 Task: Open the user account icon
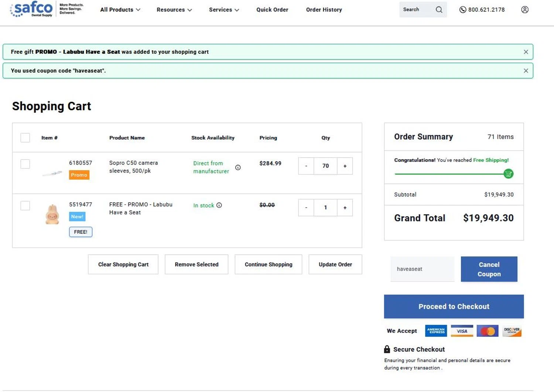point(524,10)
